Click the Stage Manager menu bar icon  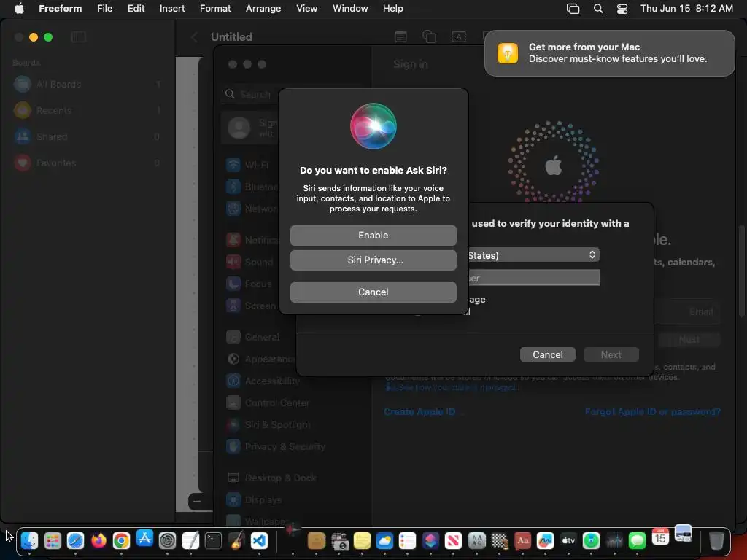[573, 9]
